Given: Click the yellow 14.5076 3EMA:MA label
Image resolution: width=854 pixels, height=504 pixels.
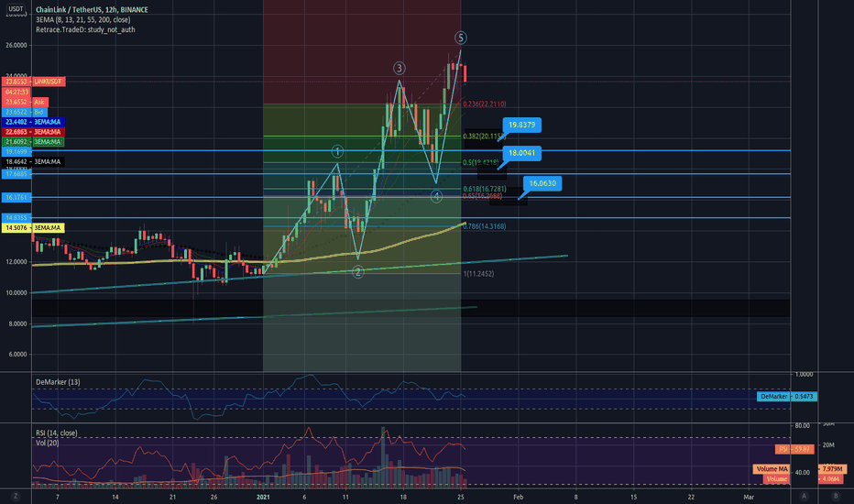Looking at the screenshot, I should (34, 228).
